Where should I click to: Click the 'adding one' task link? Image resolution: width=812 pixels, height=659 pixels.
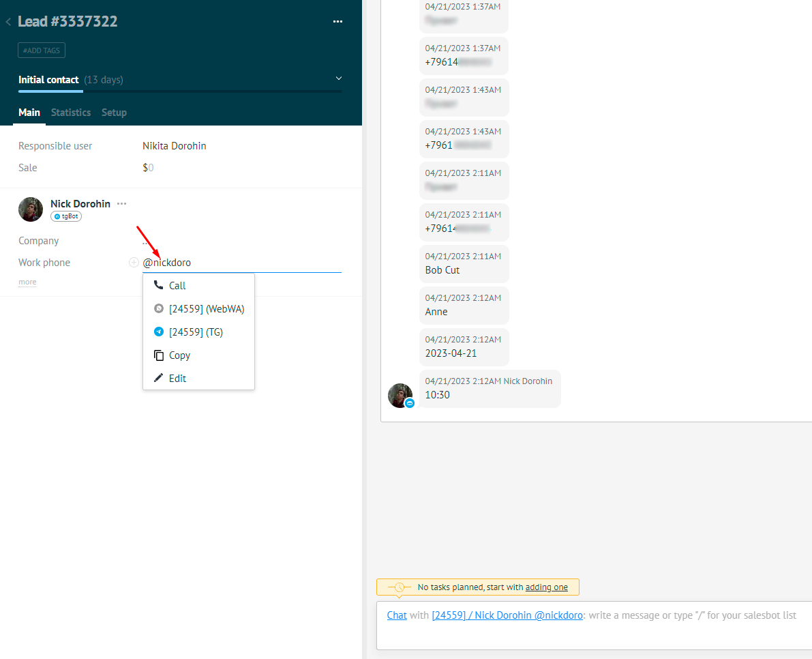coord(546,587)
